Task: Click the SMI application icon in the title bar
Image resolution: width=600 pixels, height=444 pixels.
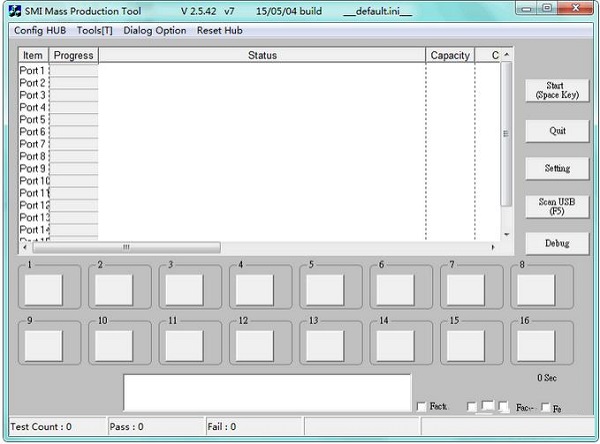Action: point(15,11)
